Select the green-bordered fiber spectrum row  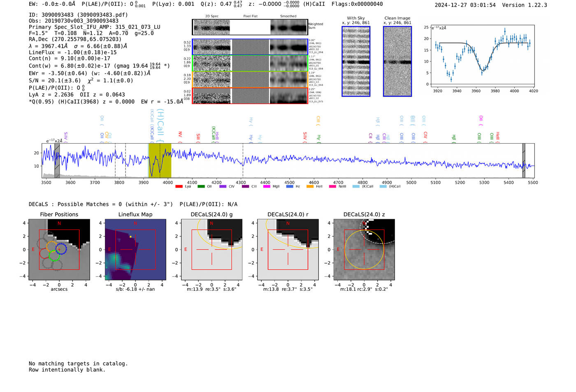tap(250, 63)
